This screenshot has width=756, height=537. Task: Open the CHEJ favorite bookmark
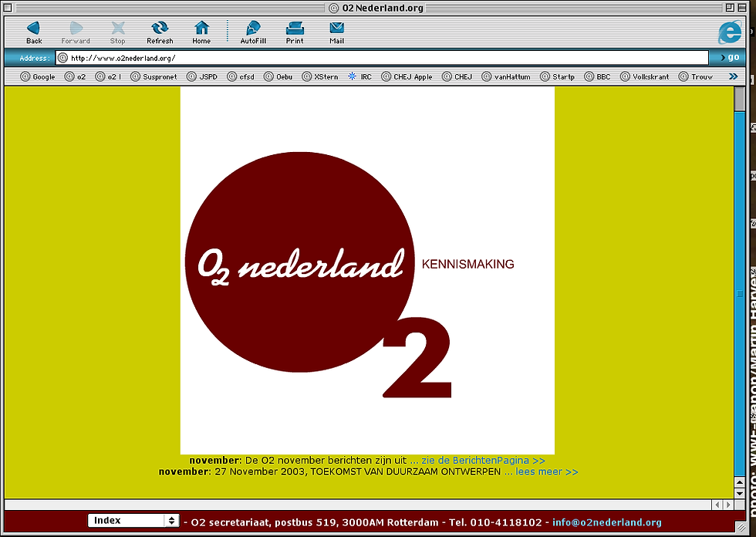coord(457,76)
